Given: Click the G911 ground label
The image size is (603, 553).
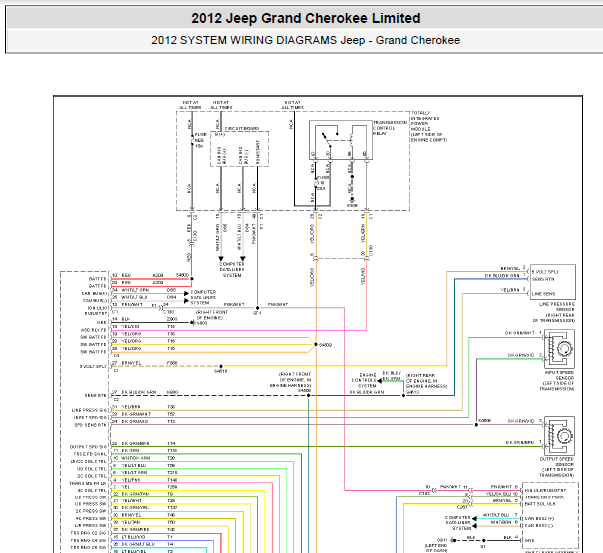Looking at the screenshot, I should (x=442, y=540).
